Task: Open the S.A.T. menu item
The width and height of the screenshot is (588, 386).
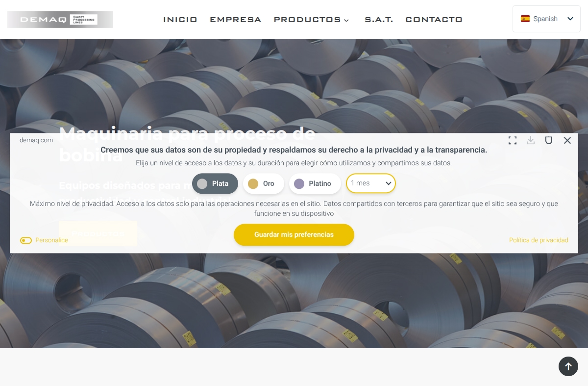Action: [x=379, y=20]
